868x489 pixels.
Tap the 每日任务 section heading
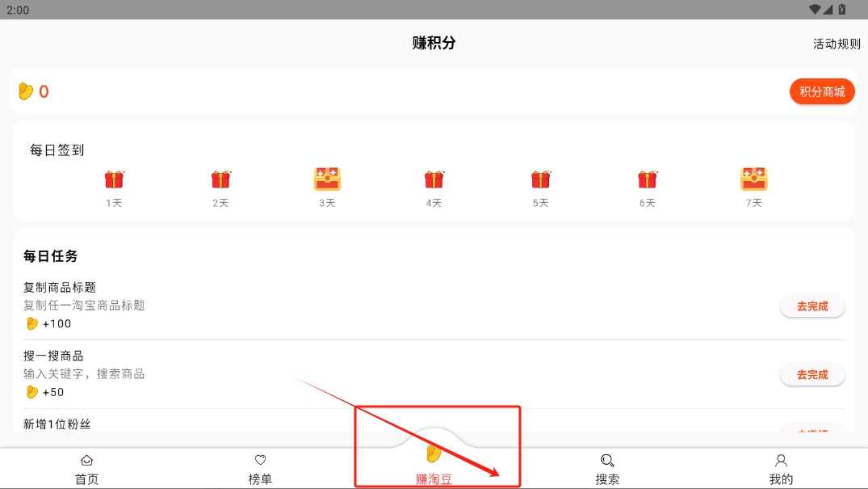pos(50,256)
